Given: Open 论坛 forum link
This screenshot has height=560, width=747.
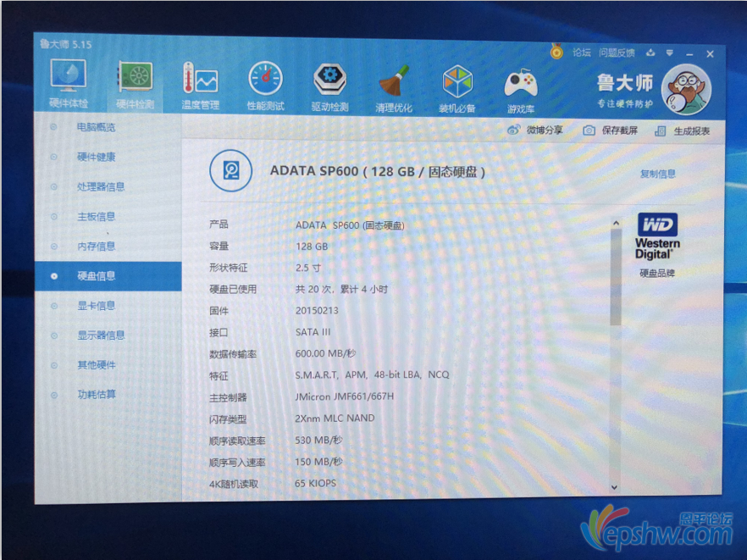Looking at the screenshot, I should (581, 53).
